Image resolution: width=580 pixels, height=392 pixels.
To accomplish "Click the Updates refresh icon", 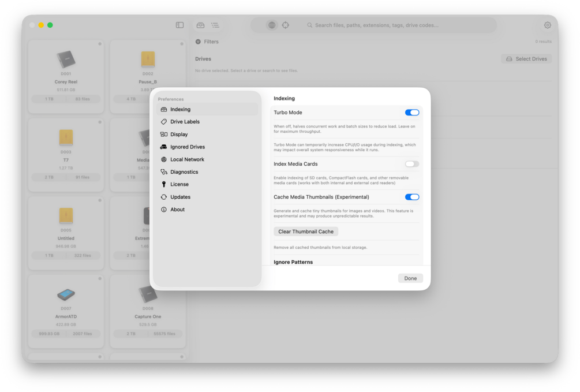I will (x=163, y=197).
